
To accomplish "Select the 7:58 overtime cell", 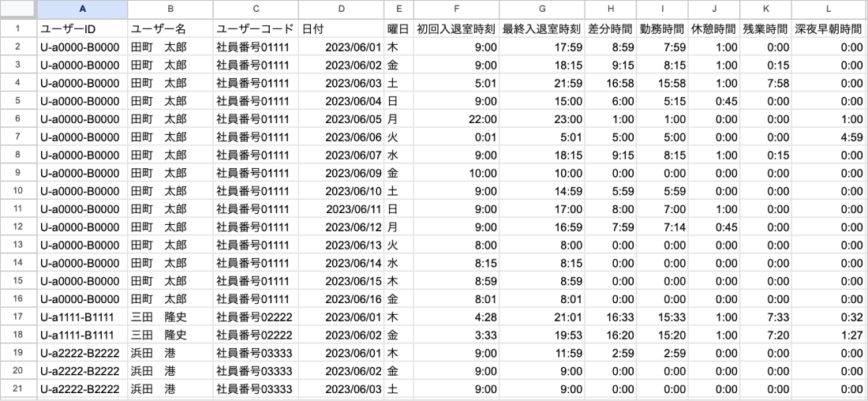I will (x=765, y=83).
